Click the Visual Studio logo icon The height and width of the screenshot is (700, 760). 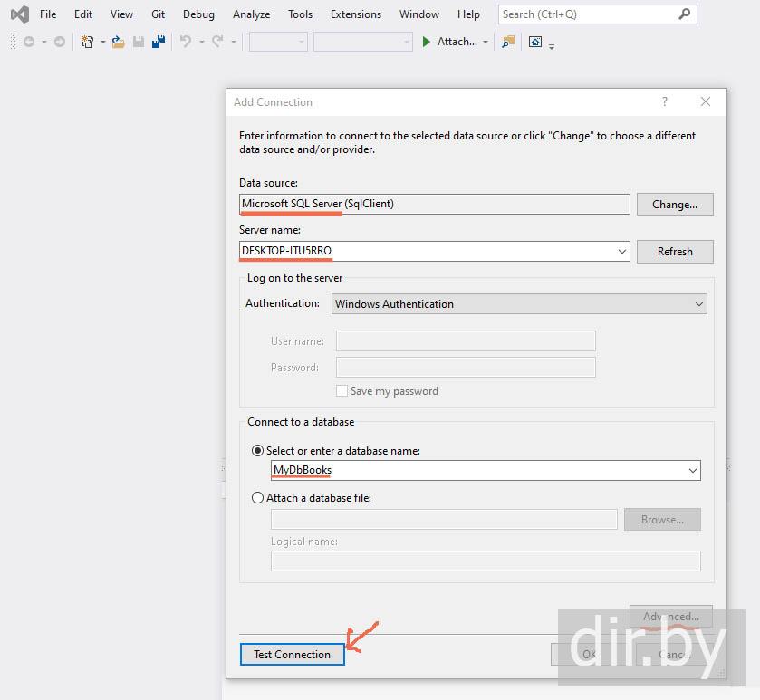click(x=20, y=14)
